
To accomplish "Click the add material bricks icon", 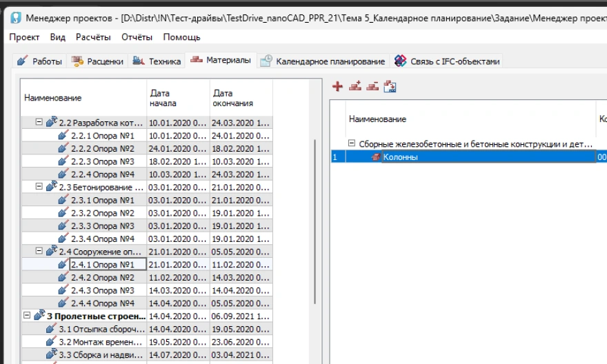I will tap(355, 86).
